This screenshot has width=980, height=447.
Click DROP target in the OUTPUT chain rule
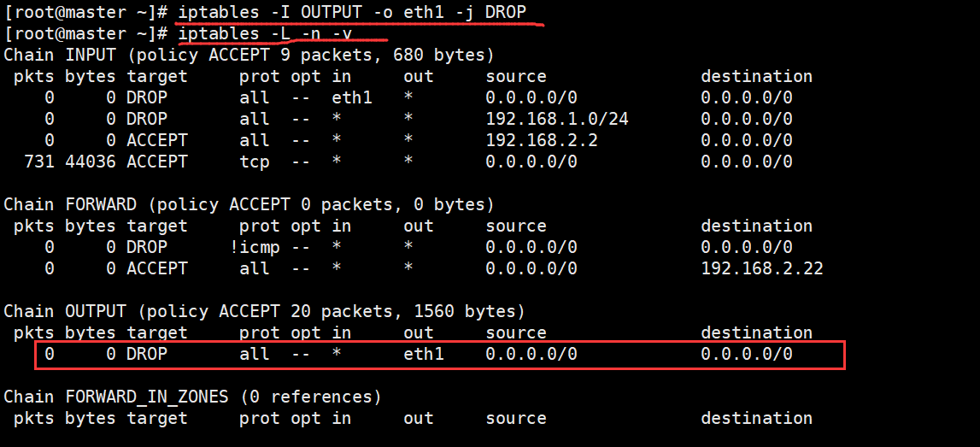[147, 354]
